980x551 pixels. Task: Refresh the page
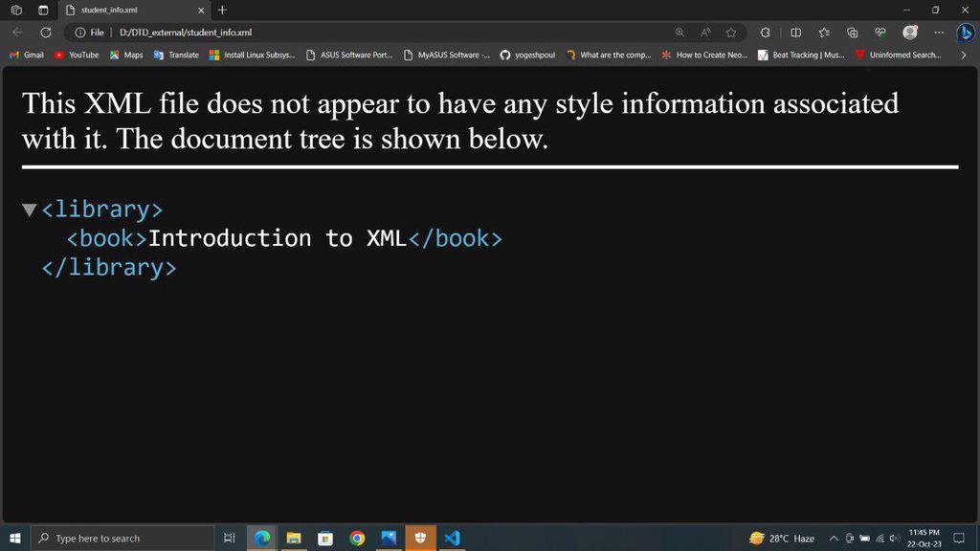click(46, 33)
